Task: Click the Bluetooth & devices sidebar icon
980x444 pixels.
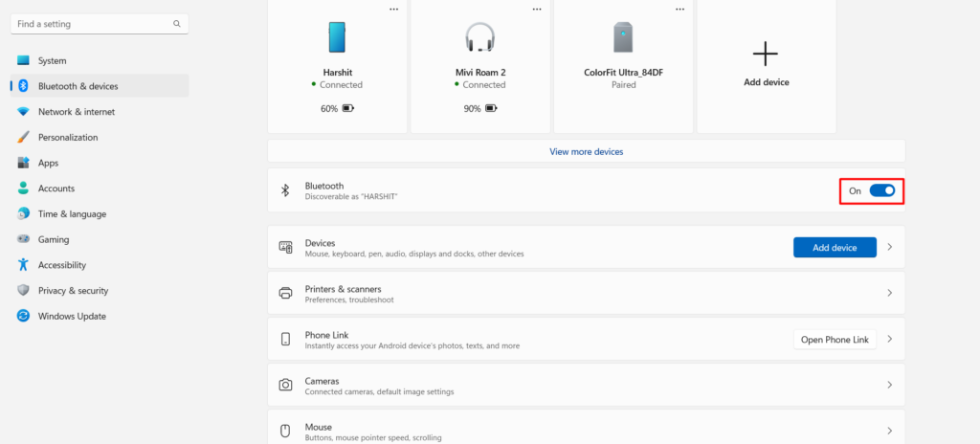Action: pyautogui.click(x=23, y=86)
